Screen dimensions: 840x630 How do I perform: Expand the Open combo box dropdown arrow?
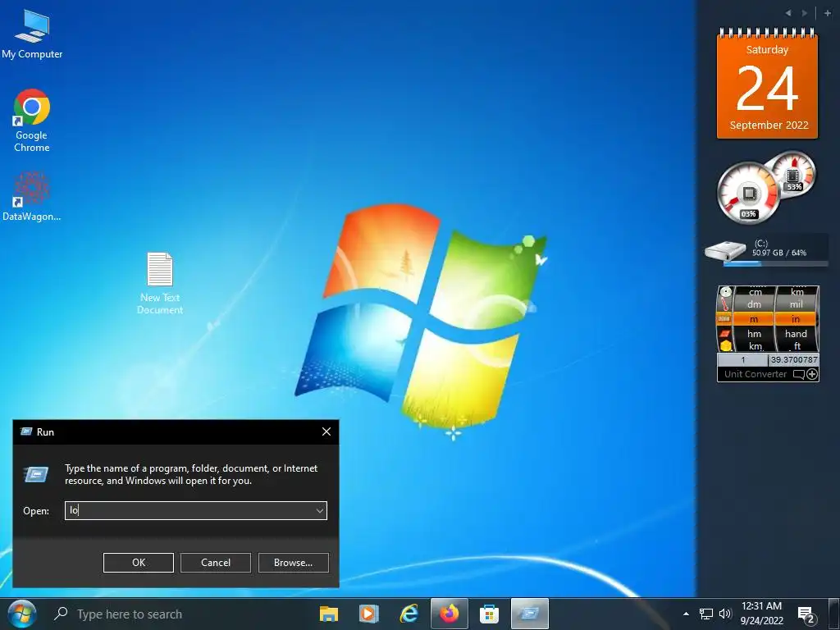[x=320, y=510]
